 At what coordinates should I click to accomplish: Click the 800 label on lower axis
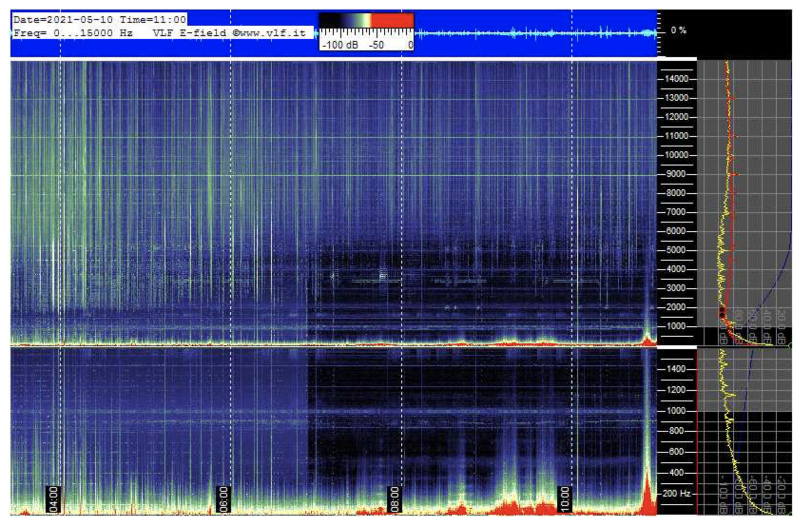[677, 431]
